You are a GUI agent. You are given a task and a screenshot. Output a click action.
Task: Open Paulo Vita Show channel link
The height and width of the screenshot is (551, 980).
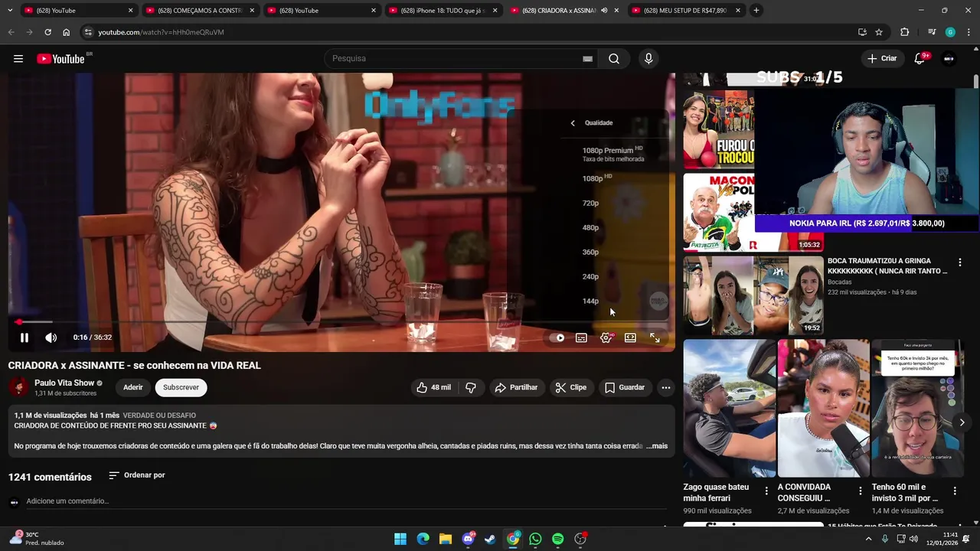pos(64,383)
